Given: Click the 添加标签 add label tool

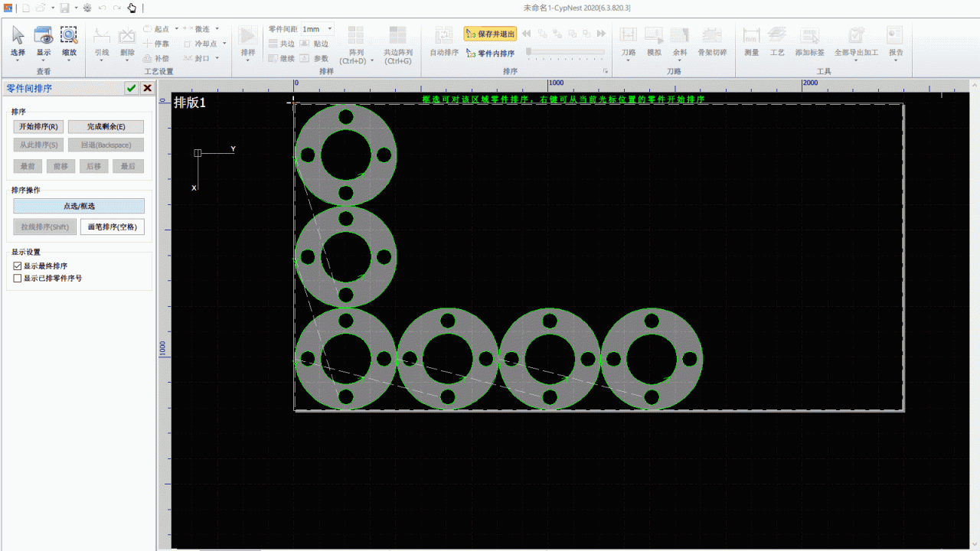Looking at the screenshot, I should click(809, 40).
